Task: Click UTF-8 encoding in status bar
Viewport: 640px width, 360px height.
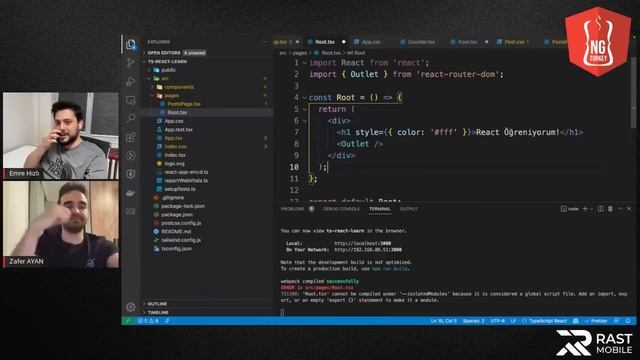Action: point(497,321)
